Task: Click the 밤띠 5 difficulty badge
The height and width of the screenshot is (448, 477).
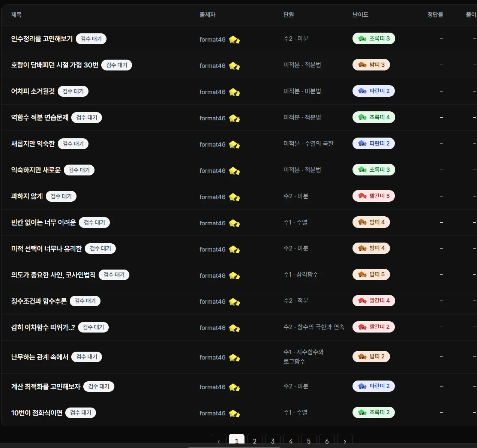Action: click(371, 274)
